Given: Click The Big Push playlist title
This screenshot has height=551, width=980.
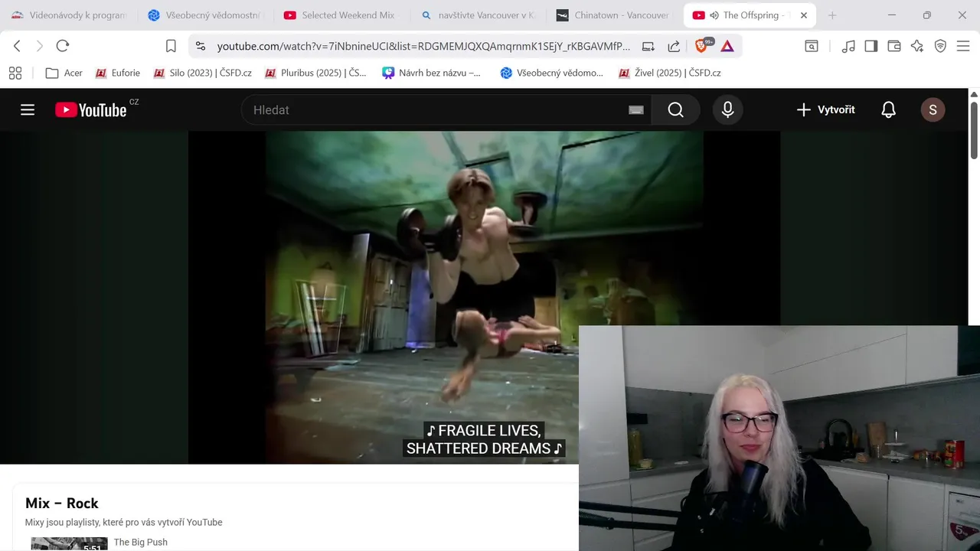Looking at the screenshot, I should (x=141, y=542).
